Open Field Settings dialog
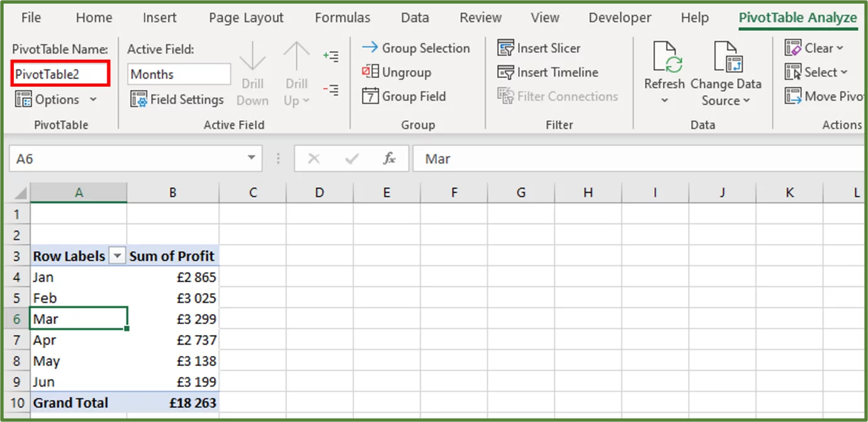Viewport: 868px width, 422px height. tap(177, 99)
